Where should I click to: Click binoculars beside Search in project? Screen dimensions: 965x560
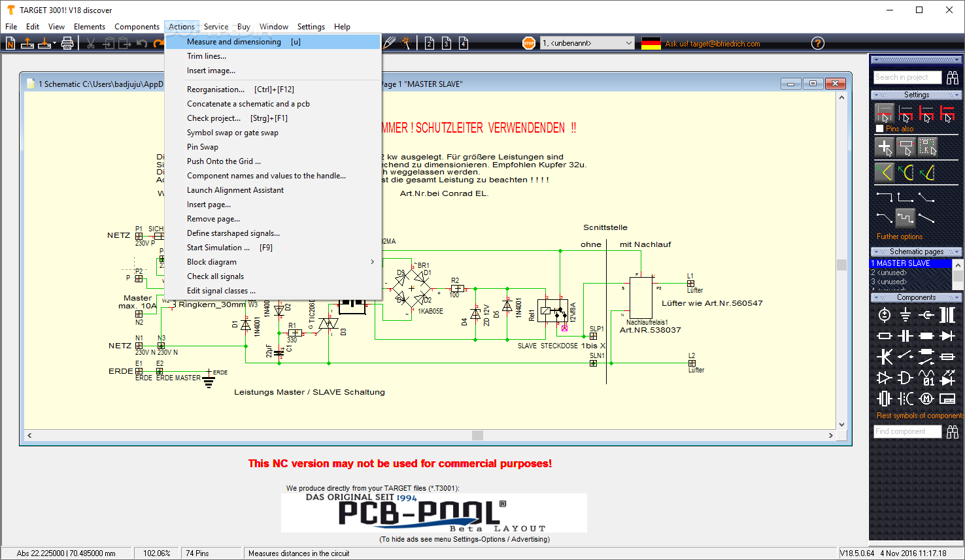coord(953,77)
